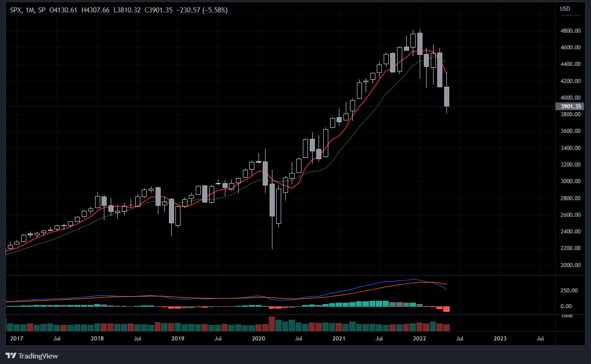This screenshot has width=591, height=364.
Task: Select the latest candle near 3901.35
Action: coord(447,96)
